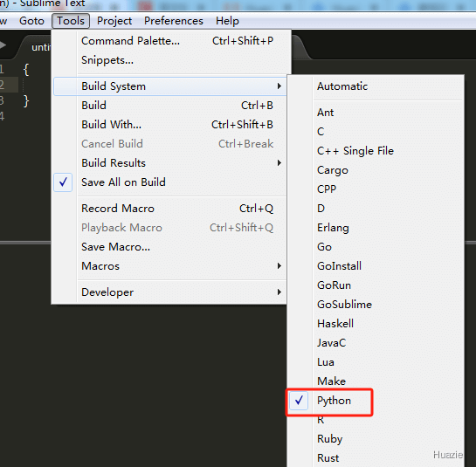Select the checked Python build system
Screen dimensions: 476x467
point(334,401)
